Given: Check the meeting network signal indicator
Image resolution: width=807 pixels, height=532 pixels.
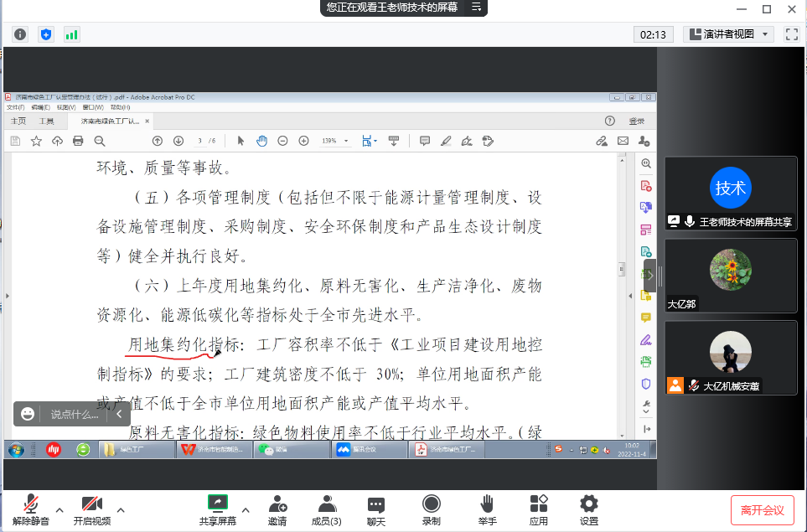Looking at the screenshot, I should (74, 34).
